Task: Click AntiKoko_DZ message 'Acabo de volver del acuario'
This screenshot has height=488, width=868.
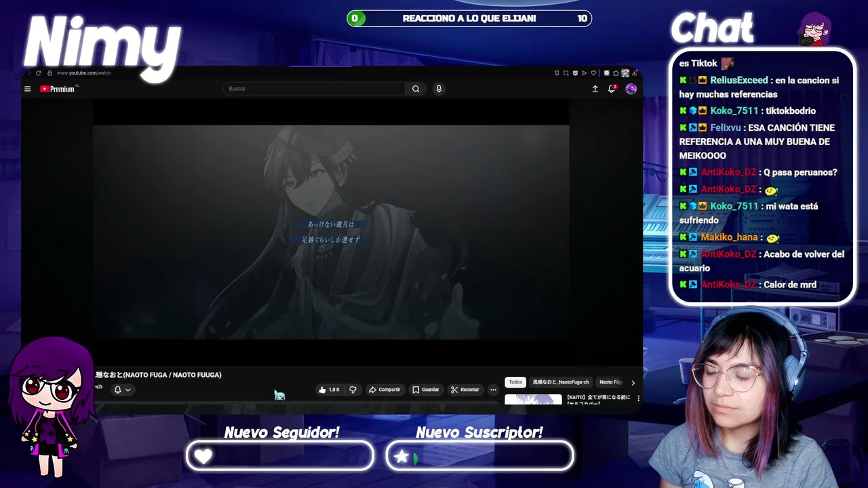Action: (x=762, y=261)
